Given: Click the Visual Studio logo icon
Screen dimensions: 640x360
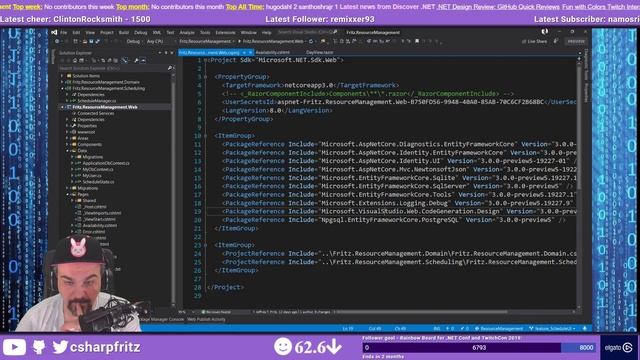Looking at the screenshot, I should (54, 32).
